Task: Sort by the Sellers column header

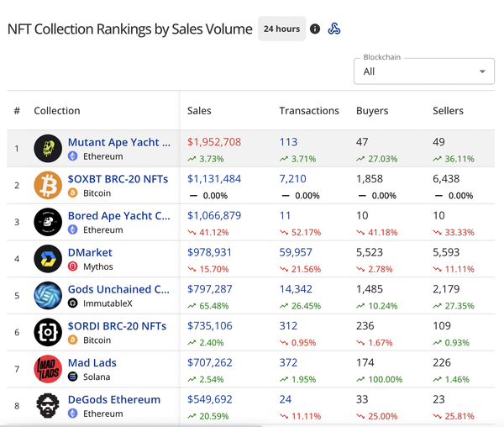Action: 448,110
